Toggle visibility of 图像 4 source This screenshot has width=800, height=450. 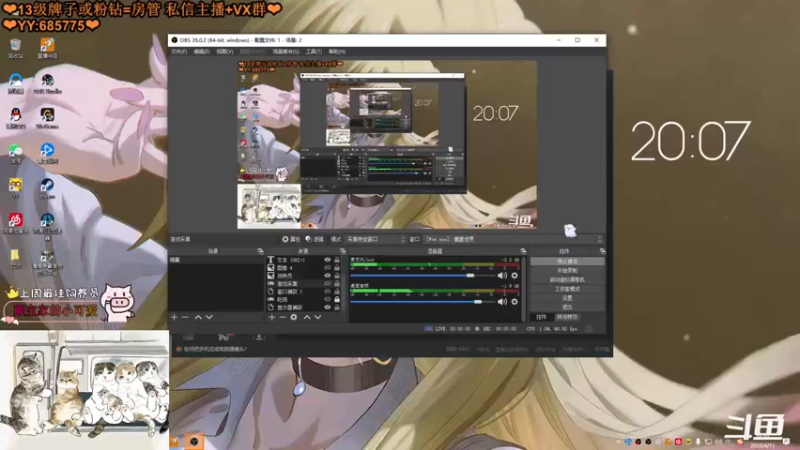327,268
